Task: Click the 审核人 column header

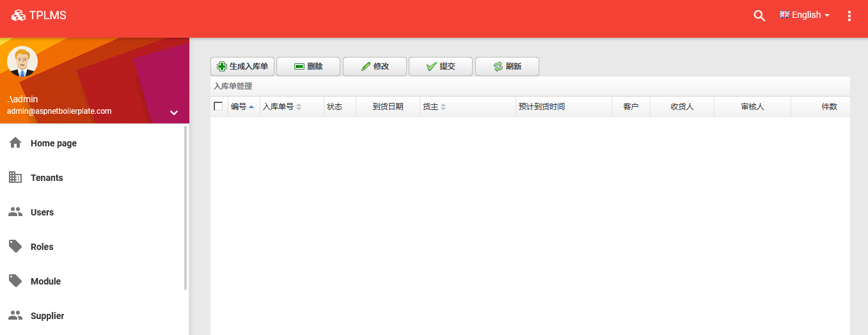Action: 752,107
